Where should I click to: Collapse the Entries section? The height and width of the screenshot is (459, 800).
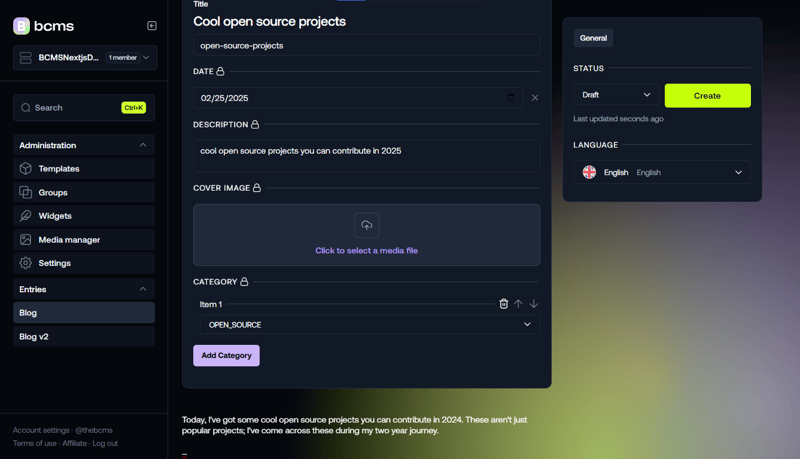point(143,289)
